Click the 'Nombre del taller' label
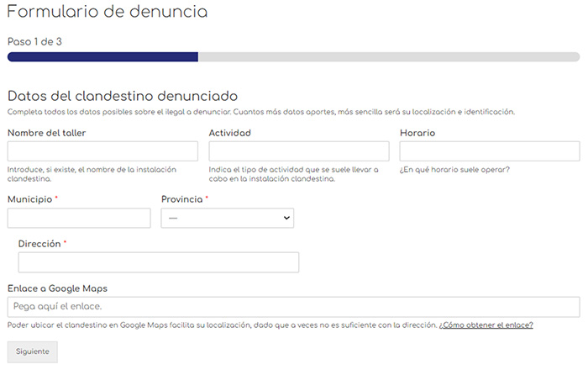Image resolution: width=588 pixels, height=375 pixels. (46, 133)
